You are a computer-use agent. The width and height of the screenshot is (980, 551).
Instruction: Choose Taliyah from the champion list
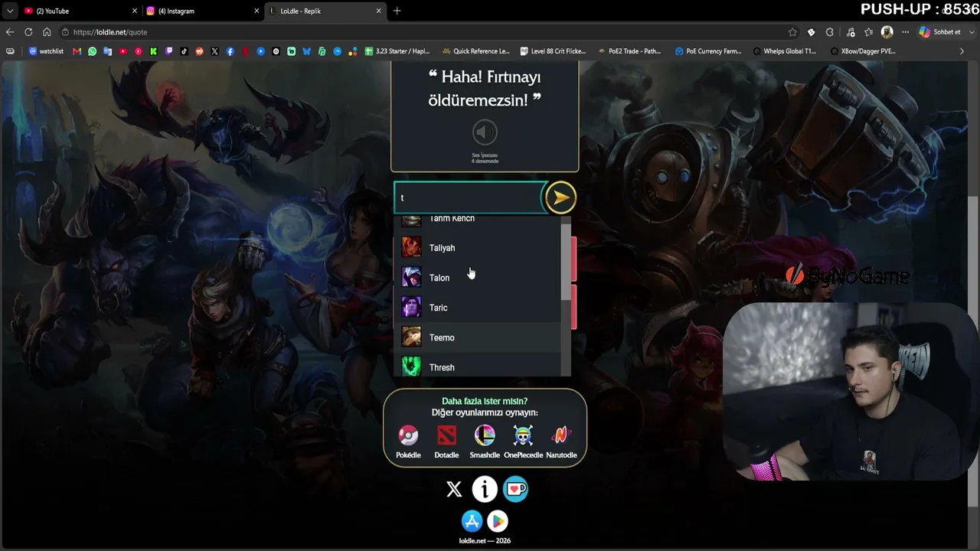click(x=478, y=248)
